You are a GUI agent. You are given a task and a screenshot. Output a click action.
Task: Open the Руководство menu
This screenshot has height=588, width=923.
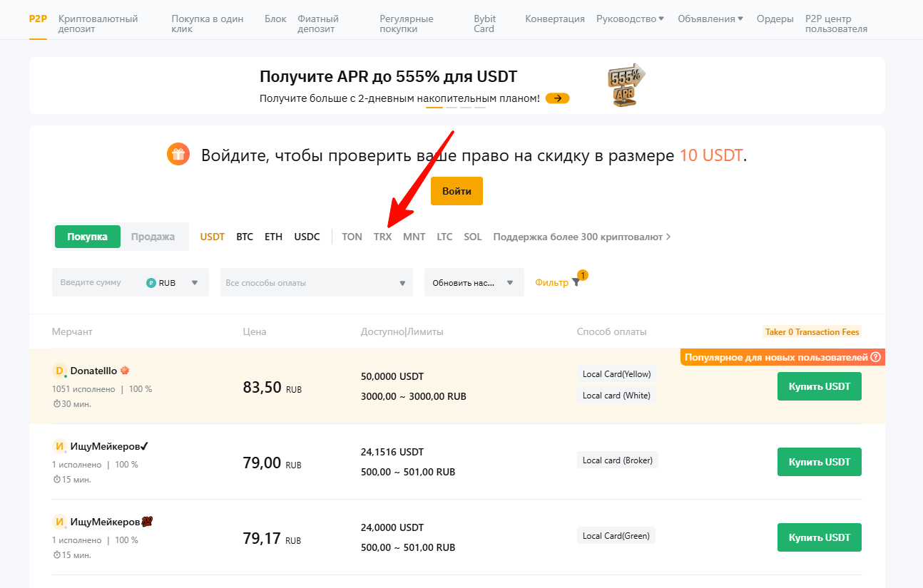[x=630, y=19]
